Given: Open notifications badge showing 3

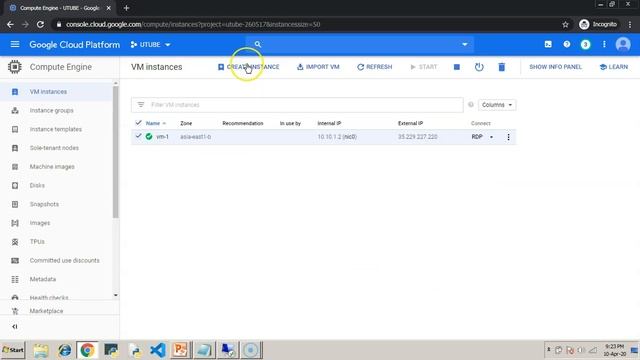Looking at the screenshot, I should (585, 44).
